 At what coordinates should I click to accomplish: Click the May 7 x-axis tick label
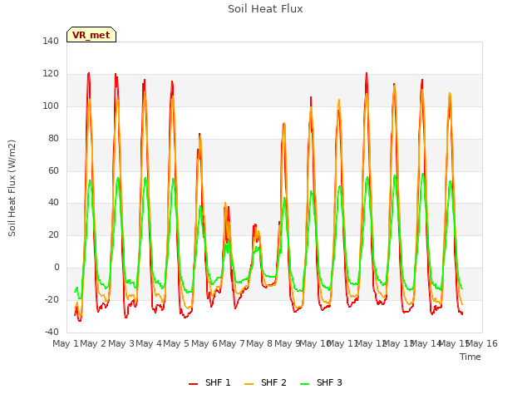click(x=232, y=343)
